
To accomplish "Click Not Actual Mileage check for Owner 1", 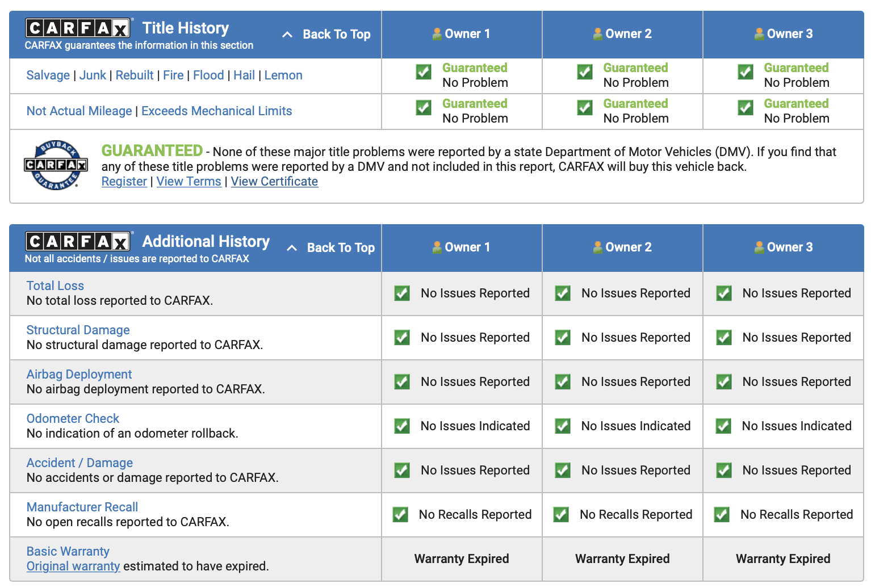I will click(424, 108).
